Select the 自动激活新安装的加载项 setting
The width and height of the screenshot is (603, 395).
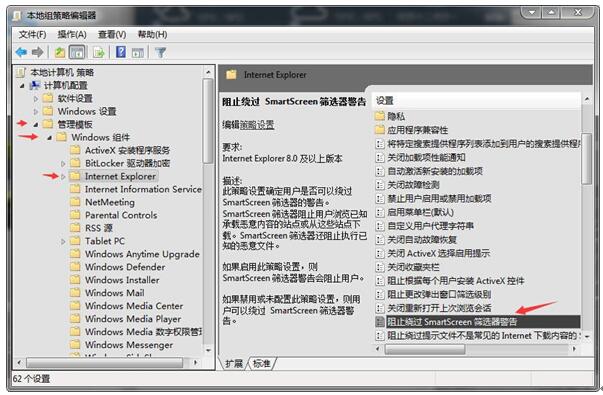435,171
